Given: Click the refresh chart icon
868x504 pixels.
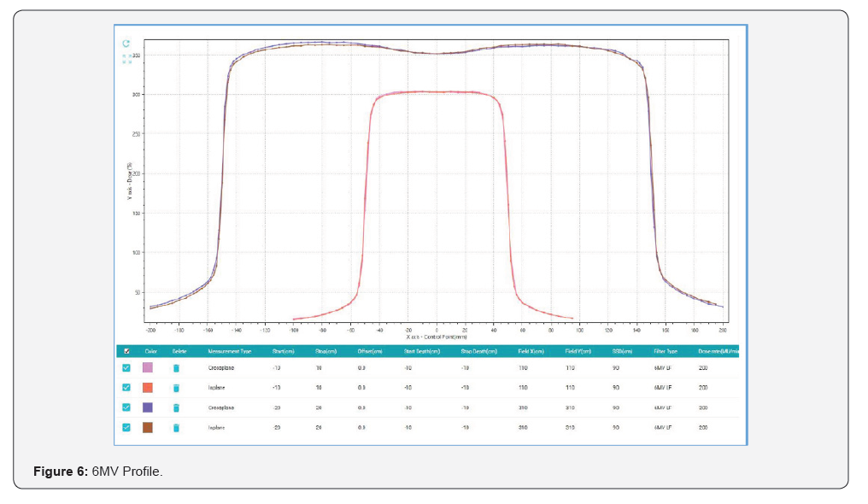Looking at the screenshot, I should [126, 44].
